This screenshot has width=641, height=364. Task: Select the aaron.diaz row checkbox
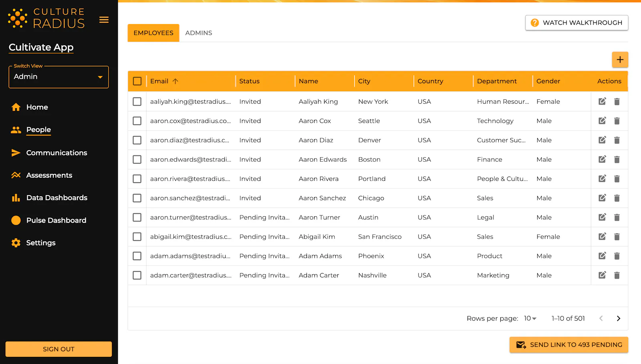click(137, 140)
